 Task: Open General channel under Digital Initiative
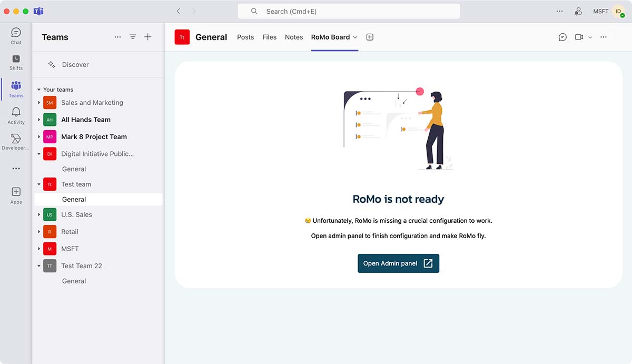pyautogui.click(x=74, y=169)
